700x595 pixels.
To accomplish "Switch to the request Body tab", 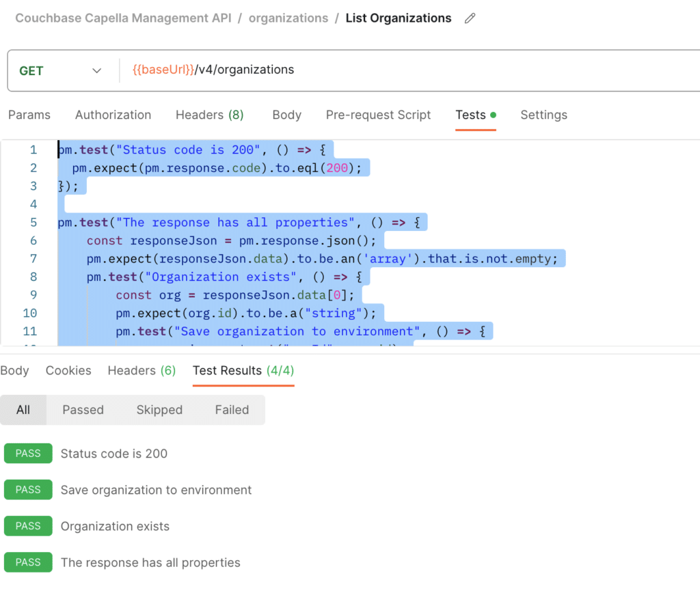I will 286,115.
